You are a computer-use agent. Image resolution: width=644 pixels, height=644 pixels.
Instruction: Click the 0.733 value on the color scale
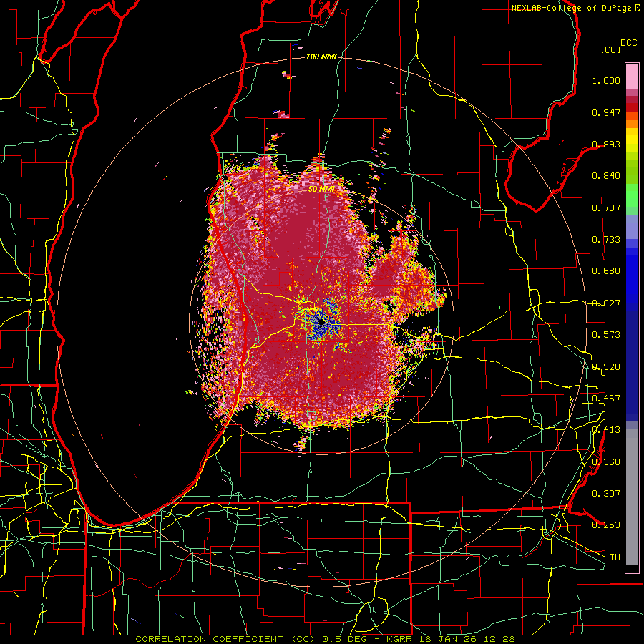(606, 240)
